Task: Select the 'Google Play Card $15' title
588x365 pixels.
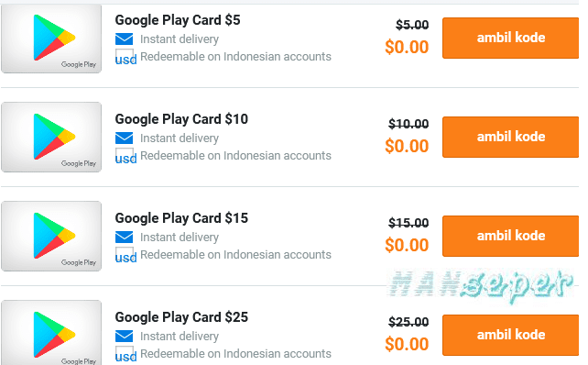Action: pyautogui.click(x=181, y=218)
